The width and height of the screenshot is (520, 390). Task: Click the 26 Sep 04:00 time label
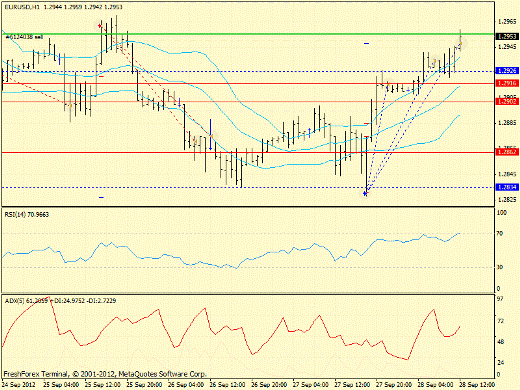coord(186,384)
